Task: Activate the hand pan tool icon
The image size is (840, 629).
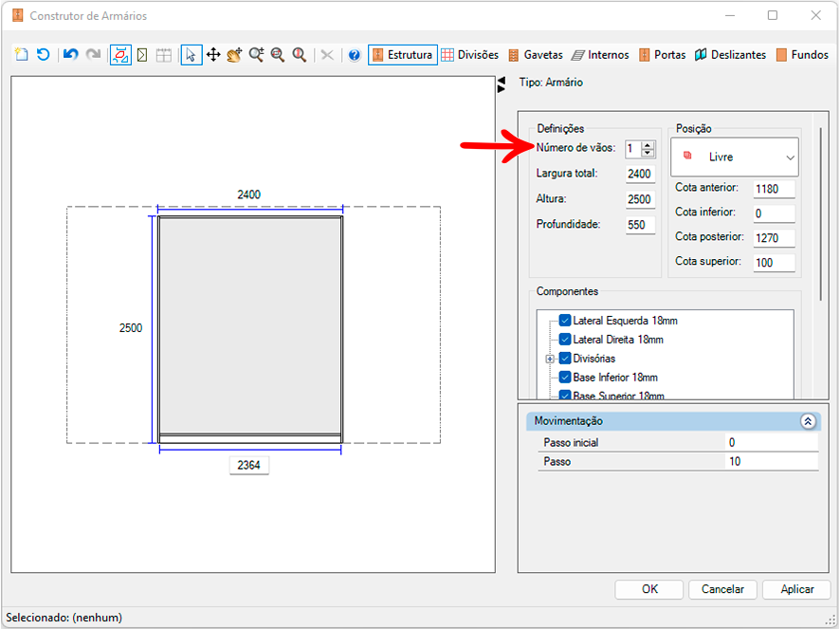Action: click(x=234, y=55)
